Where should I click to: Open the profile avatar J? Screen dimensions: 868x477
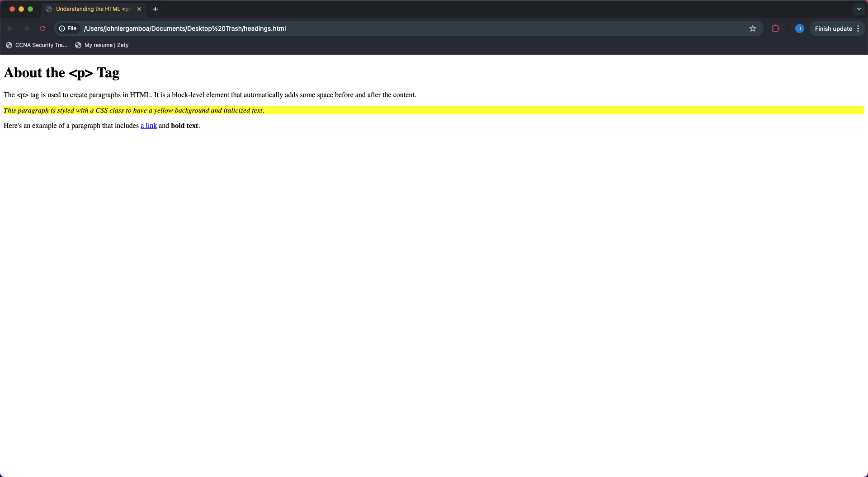point(800,28)
